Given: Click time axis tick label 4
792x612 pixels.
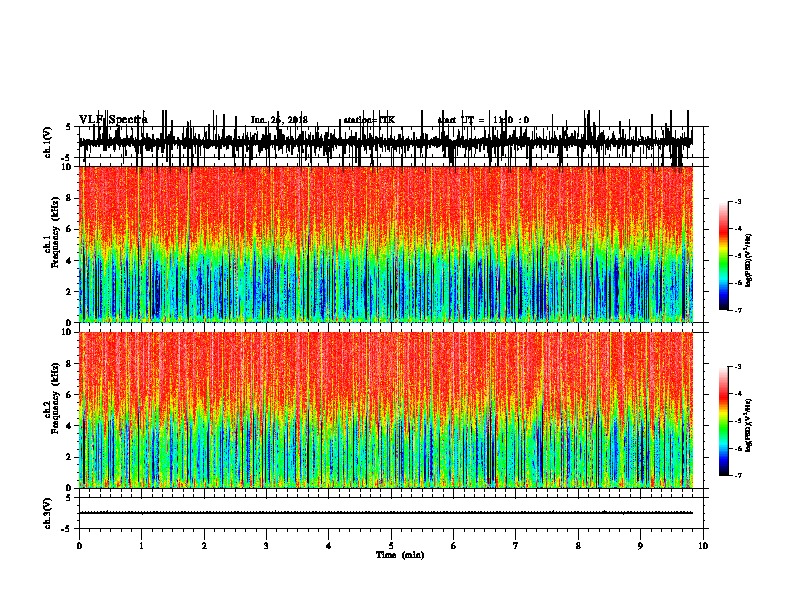Looking at the screenshot, I should click(329, 545).
